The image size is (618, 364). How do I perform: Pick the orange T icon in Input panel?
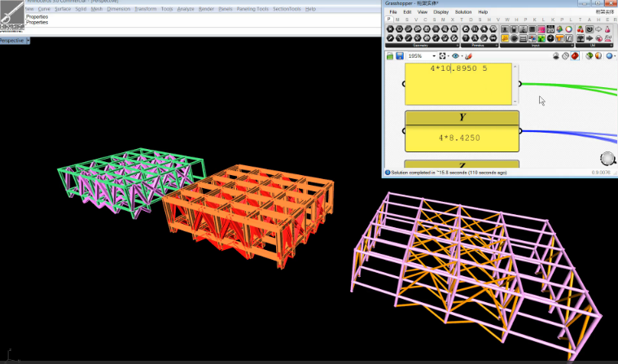tap(559, 38)
